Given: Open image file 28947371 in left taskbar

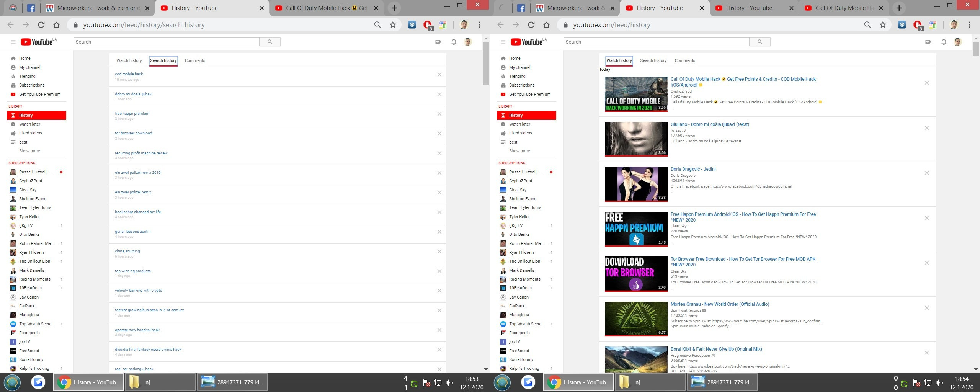Looking at the screenshot, I should [x=232, y=382].
